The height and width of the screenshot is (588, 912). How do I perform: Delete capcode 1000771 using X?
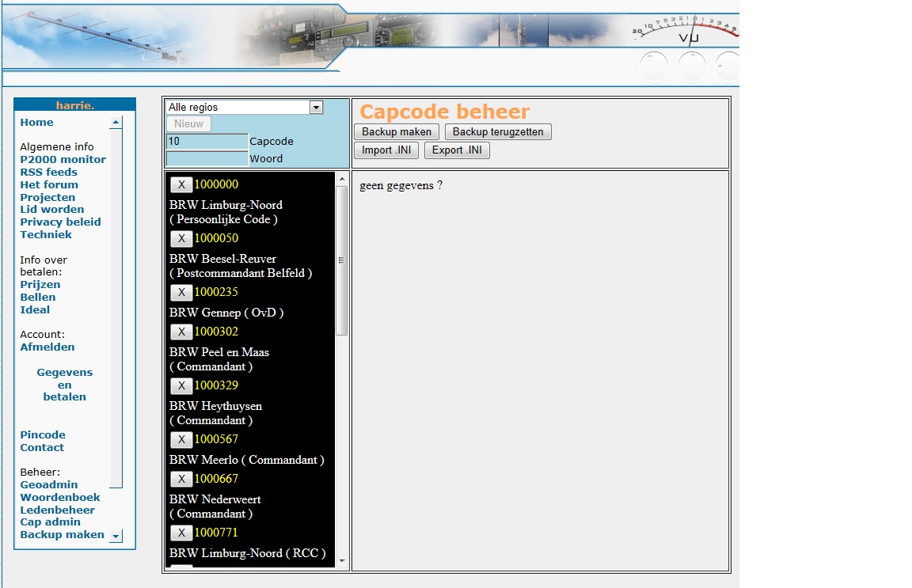[x=181, y=533]
